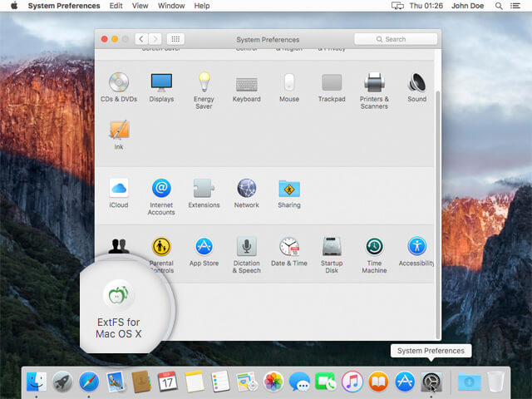Open the Sharing preference pane
The width and height of the screenshot is (532, 399).
(289, 189)
